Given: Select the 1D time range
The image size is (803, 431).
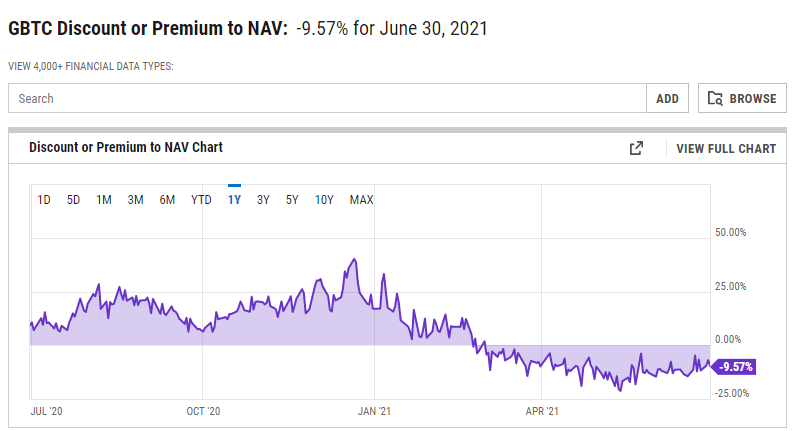Looking at the screenshot, I should pyautogui.click(x=44, y=200).
